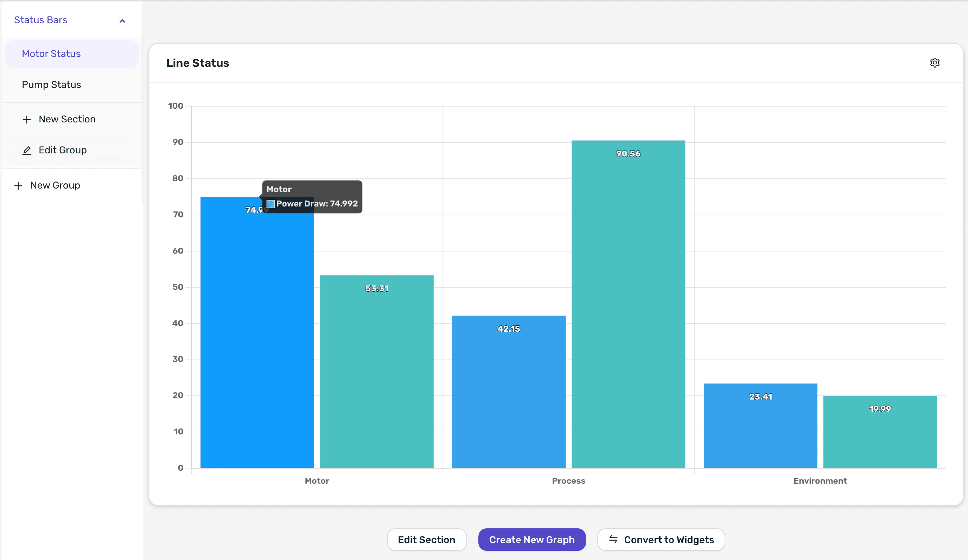Click the plus icon beside New Group
This screenshot has width=968, height=560.
point(18,186)
